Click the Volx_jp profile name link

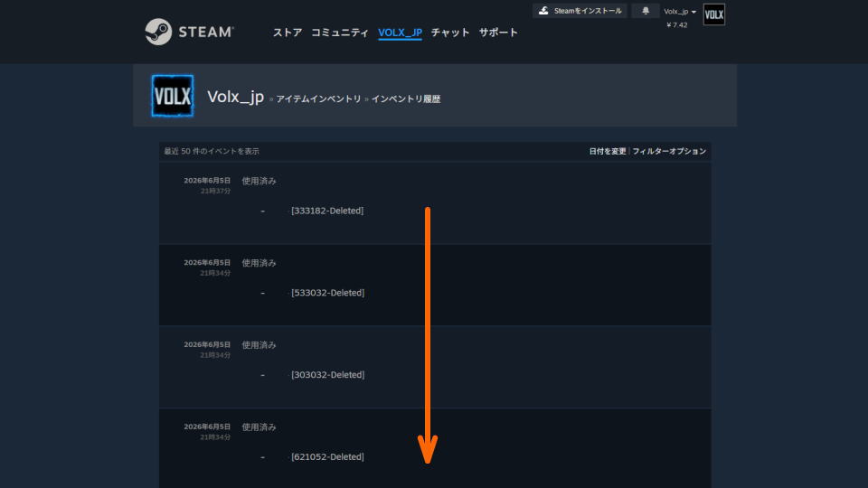point(235,97)
